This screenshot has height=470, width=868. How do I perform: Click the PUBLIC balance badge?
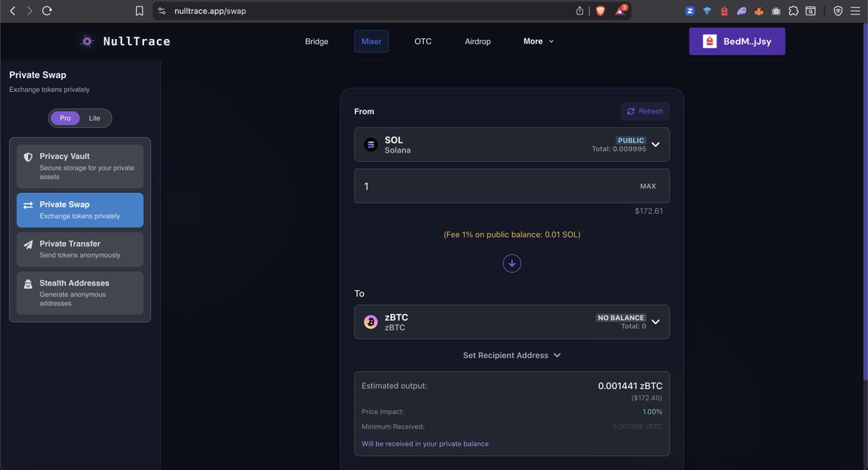[631, 140]
